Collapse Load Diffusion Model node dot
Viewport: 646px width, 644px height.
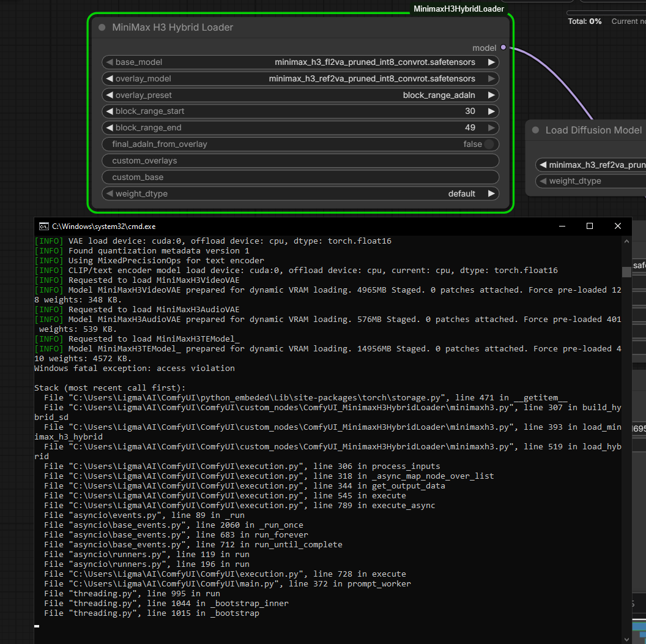click(x=535, y=130)
